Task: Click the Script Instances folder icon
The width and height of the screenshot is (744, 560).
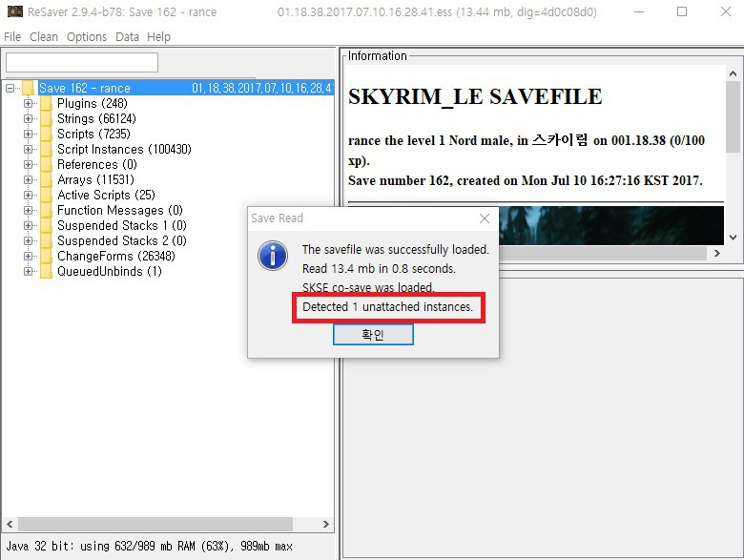Action: 46,149
